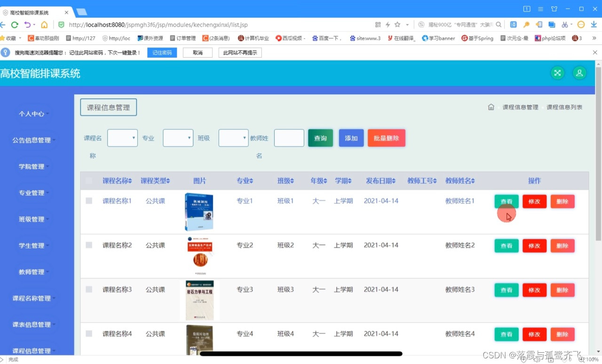Toggle the select-all header checkbox
The width and height of the screenshot is (602, 364).
pos(89,180)
